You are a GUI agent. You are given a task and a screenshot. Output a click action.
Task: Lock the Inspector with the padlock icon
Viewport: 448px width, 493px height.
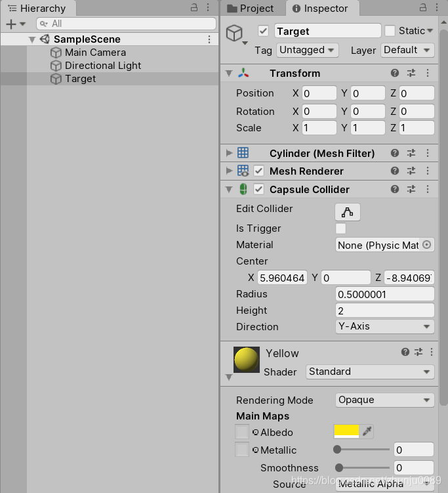point(423,7)
